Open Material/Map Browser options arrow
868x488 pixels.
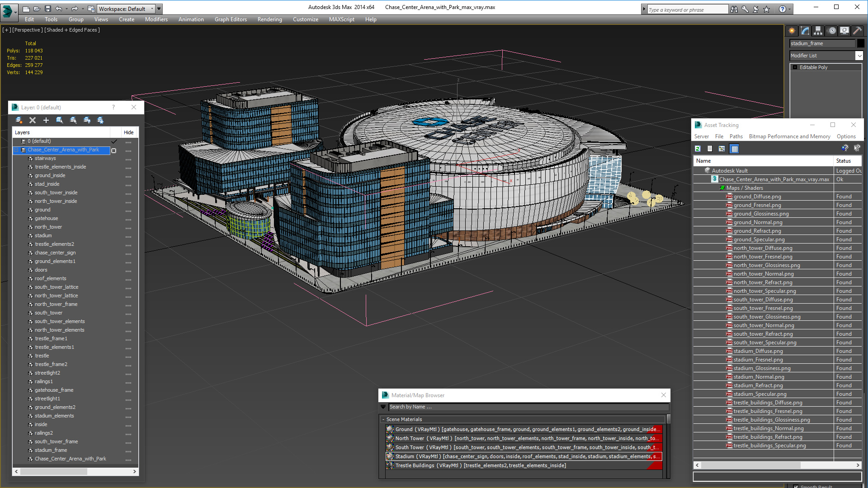point(383,407)
